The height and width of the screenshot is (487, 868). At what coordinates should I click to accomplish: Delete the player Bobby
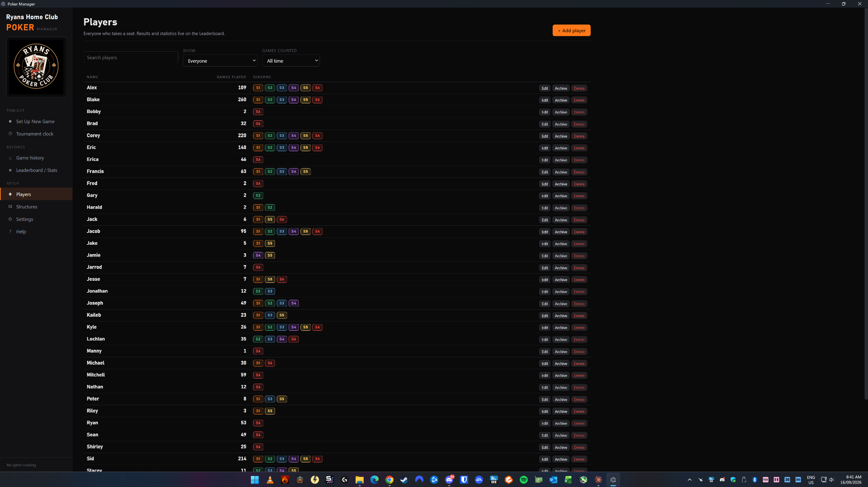coord(579,112)
